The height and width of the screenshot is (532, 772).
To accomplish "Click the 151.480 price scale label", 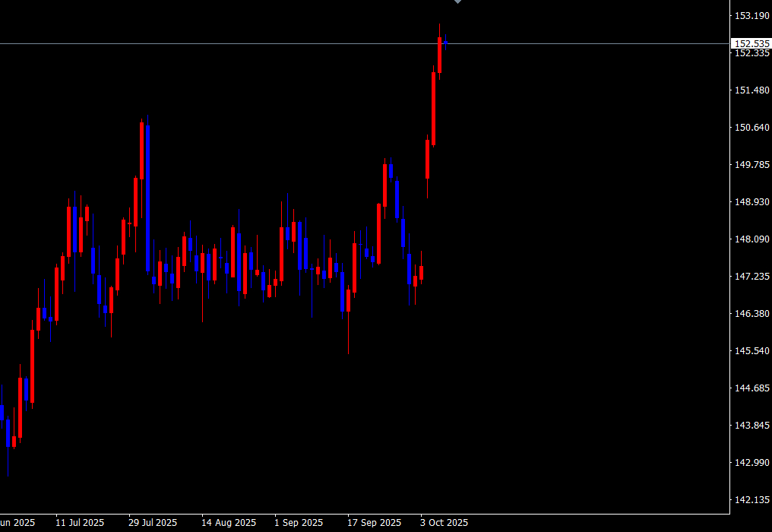I will coord(751,90).
